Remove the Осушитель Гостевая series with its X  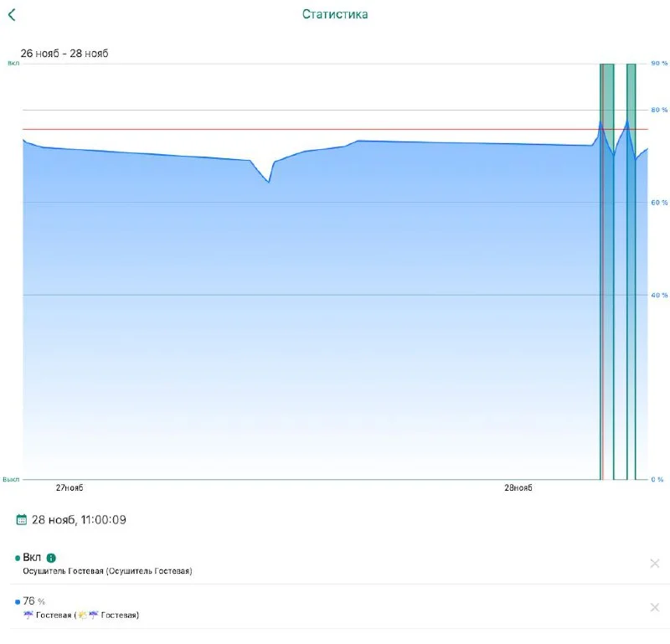655,564
